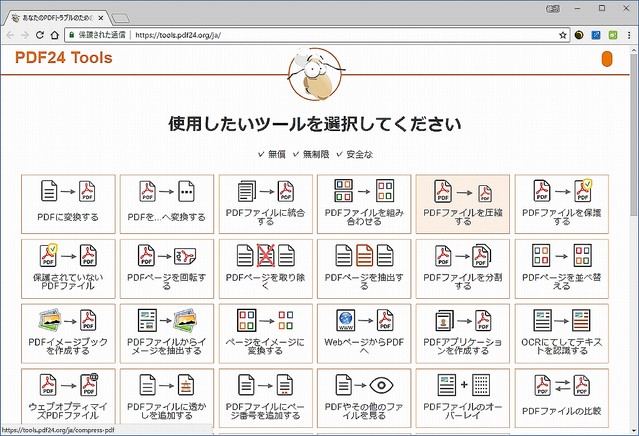Open the PDFページを回転する tool
The width and height of the screenshot is (639, 436).
coord(166,269)
